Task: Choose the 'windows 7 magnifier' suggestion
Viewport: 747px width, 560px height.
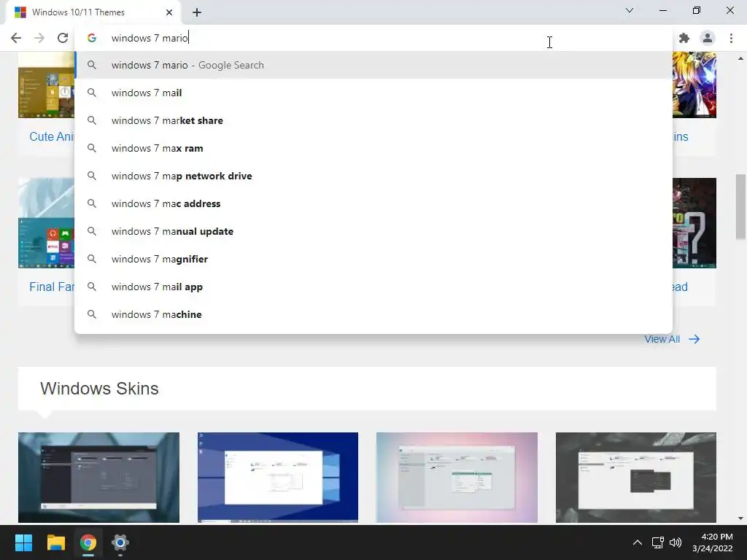Action: point(373,259)
